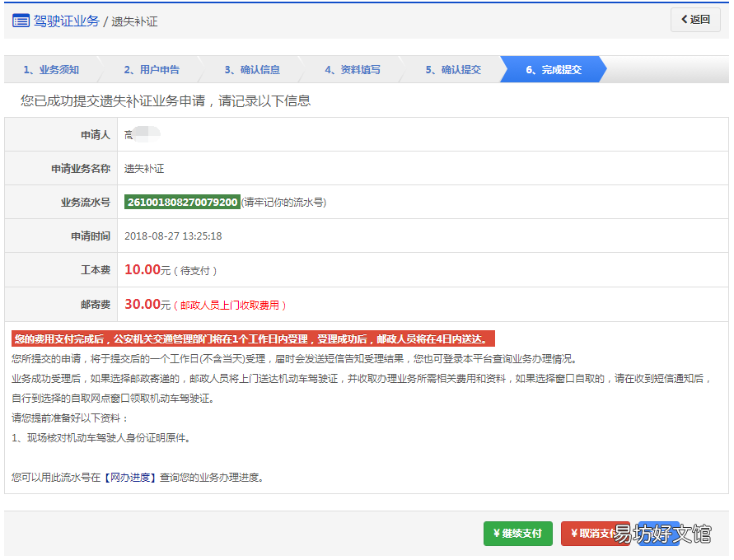Click the 驾驶证业务 list icon
This screenshot has height=560, width=734.
coord(21,21)
